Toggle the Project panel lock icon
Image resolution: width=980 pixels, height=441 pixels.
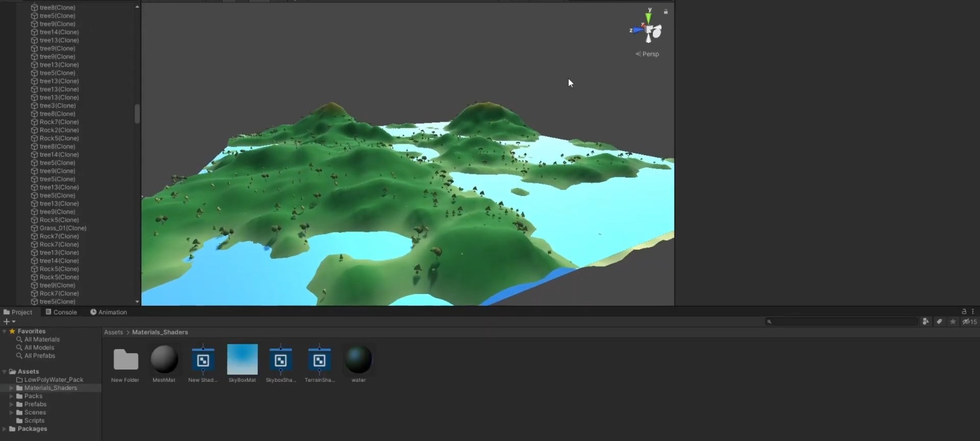(x=964, y=311)
